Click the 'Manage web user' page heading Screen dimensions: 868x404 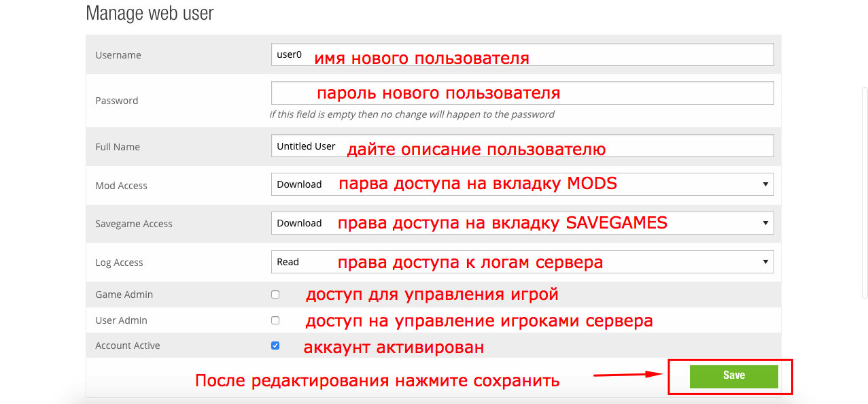(x=150, y=13)
